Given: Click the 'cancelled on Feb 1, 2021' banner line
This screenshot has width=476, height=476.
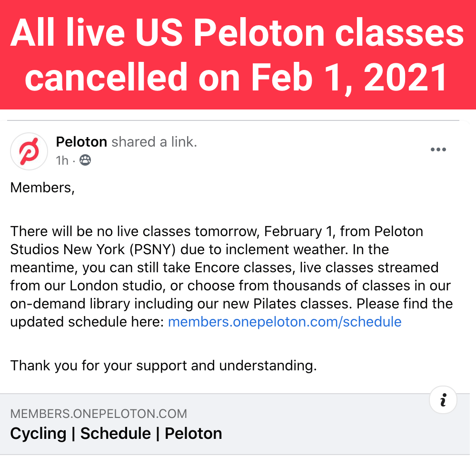Looking at the screenshot, I should tap(236, 77).
